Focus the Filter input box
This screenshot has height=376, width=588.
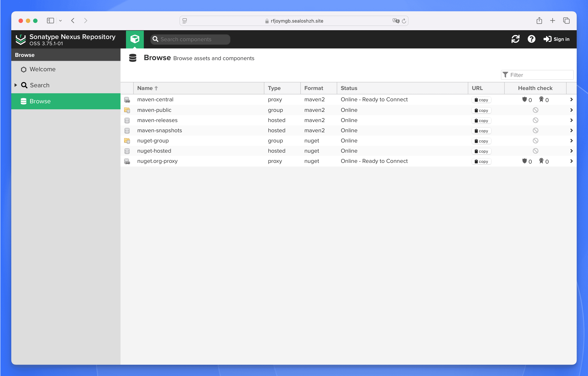pos(537,75)
